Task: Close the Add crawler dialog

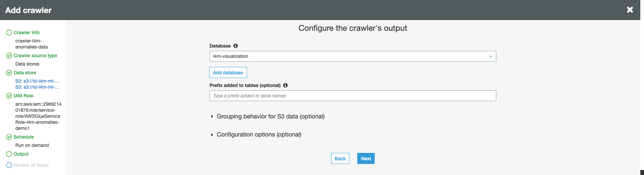Action: [x=630, y=10]
